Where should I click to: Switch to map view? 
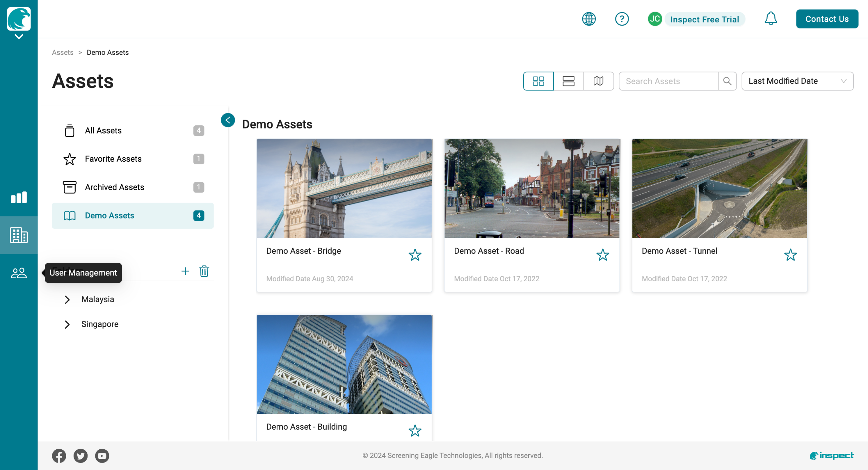[598, 81]
